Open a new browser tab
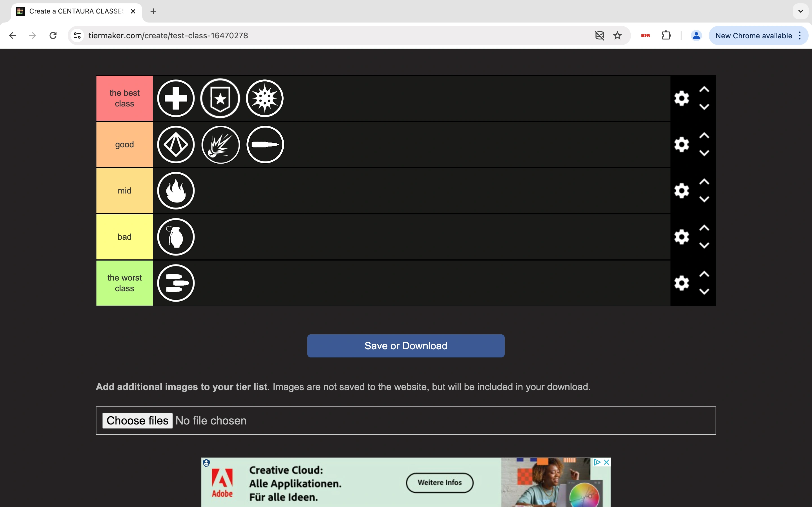Image resolution: width=812 pixels, height=507 pixels. [153, 11]
